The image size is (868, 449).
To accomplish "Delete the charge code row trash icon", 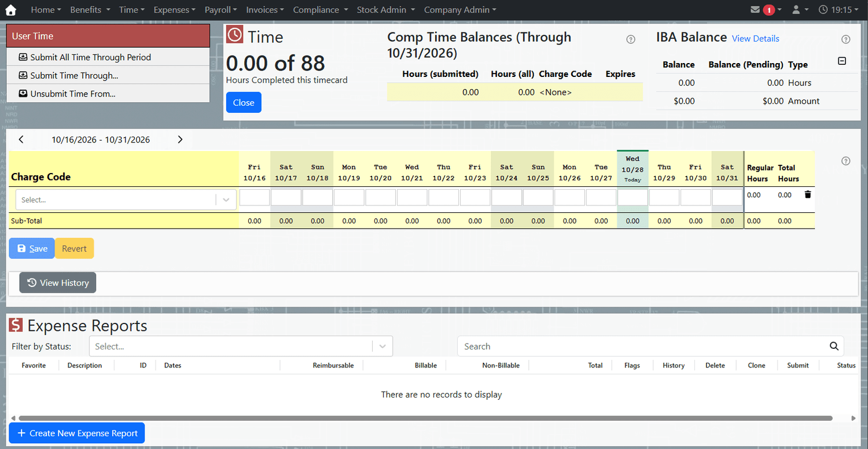I will [808, 195].
